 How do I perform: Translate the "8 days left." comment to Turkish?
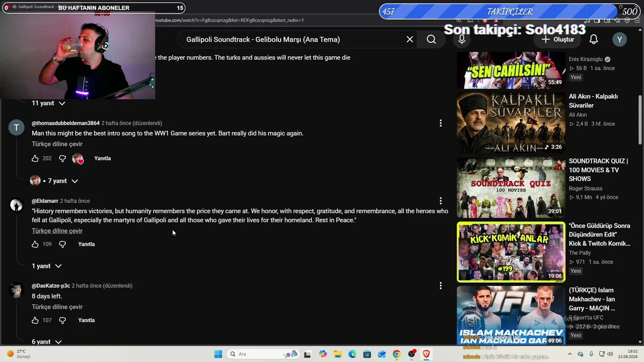pyautogui.click(x=57, y=307)
